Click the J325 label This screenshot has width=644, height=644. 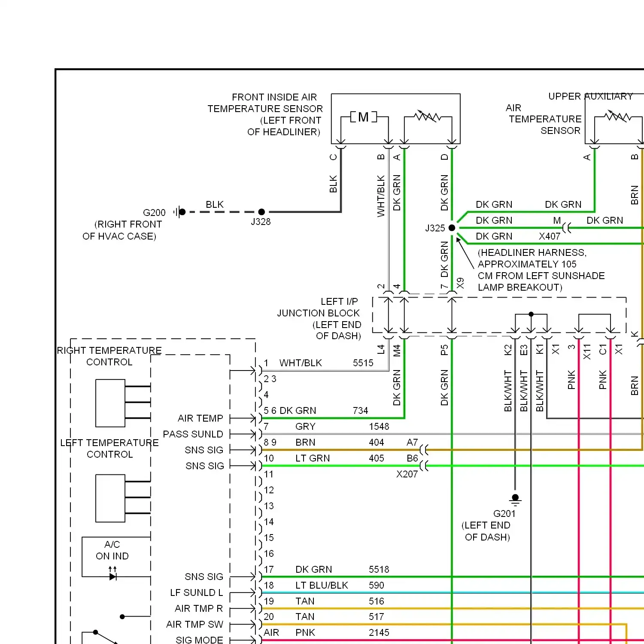point(435,228)
